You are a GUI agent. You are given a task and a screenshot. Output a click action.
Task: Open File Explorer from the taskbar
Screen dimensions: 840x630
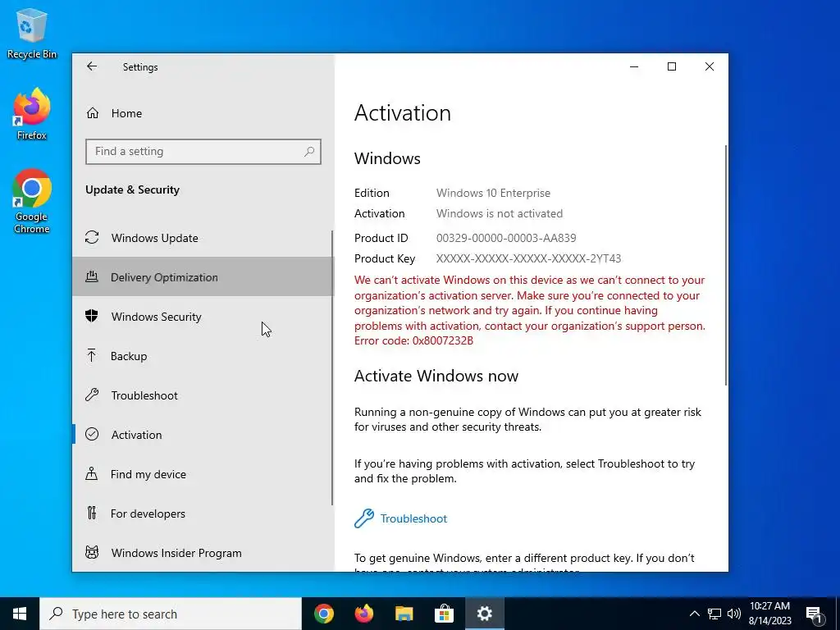click(404, 614)
